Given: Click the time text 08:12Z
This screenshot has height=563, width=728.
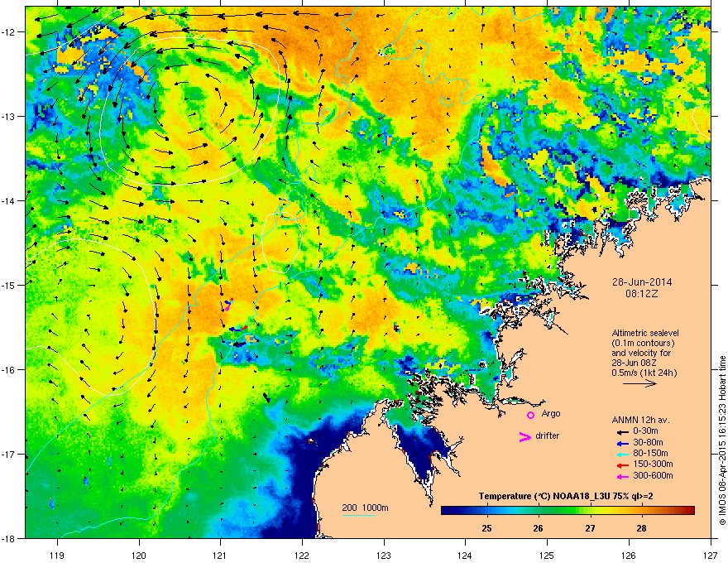Looking at the screenshot, I should click(x=642, y=294).
